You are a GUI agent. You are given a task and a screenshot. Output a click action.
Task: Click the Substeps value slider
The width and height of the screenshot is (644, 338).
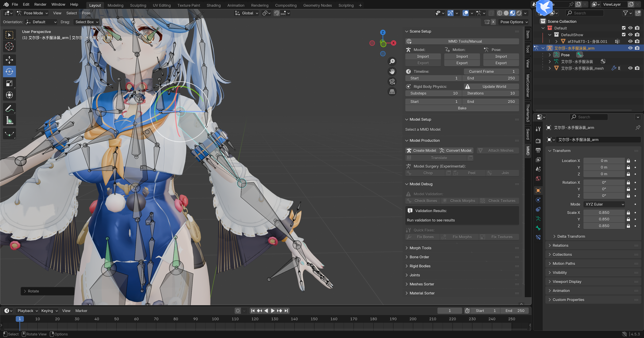pyautogui.click(x=433, y=93)
